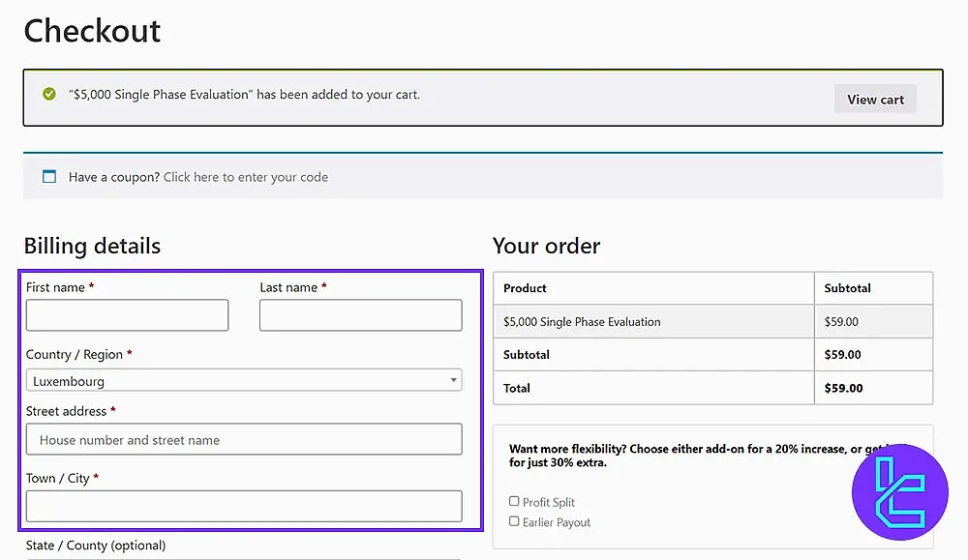The width and height of the screenshot is (968, 560).
Task: Click the Profit Split label text
Action: pos(549,502)
